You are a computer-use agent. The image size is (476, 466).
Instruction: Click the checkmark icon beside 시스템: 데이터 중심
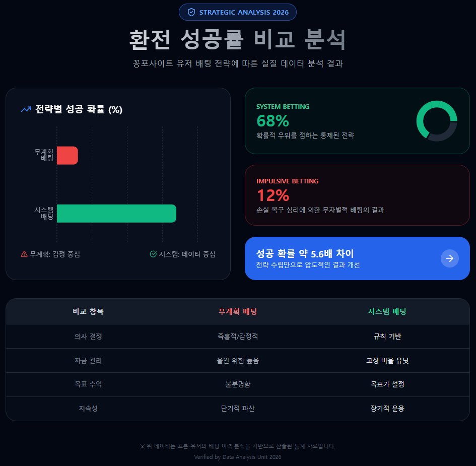coord(152,254)
